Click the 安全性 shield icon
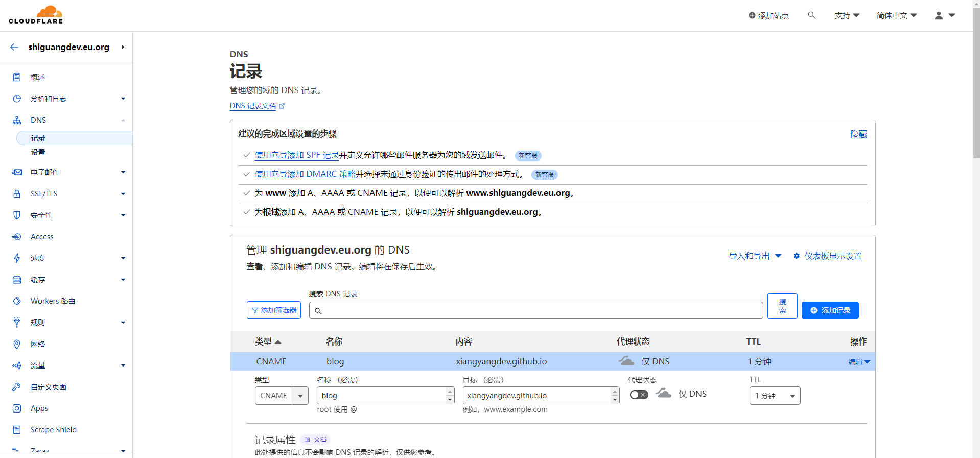 (x=17, y=215)
